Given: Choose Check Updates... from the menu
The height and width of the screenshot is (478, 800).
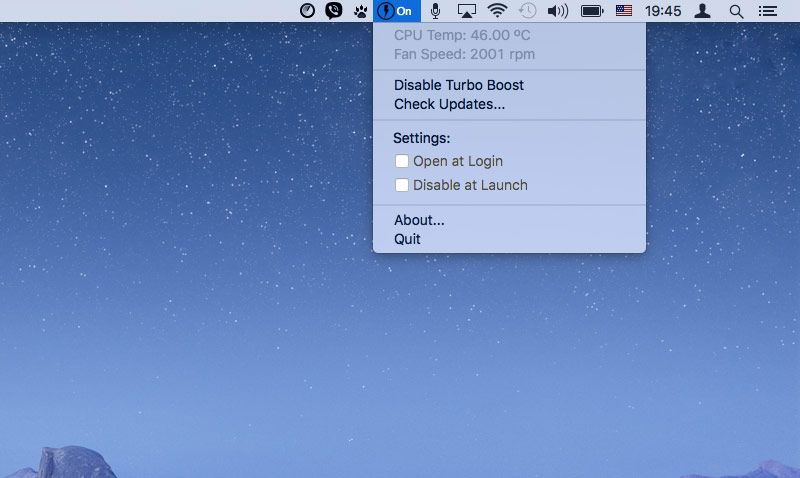Looking at the screenshot, I should [x=449, y=104].
